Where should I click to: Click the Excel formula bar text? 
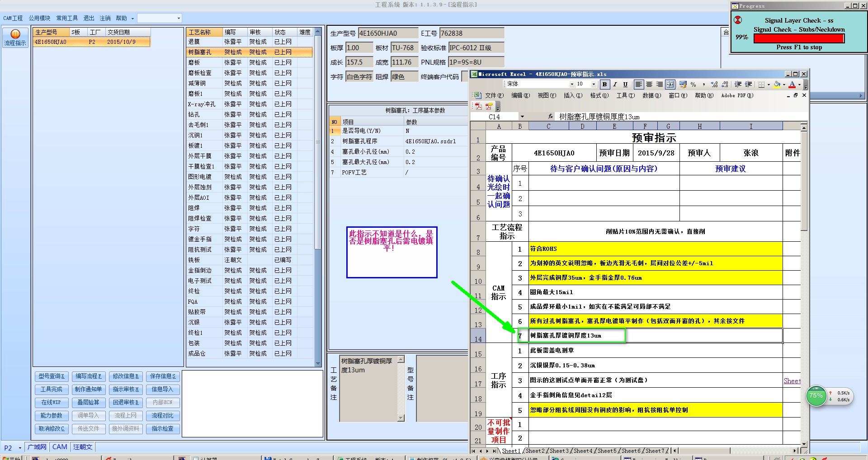(x=599, y=117)
